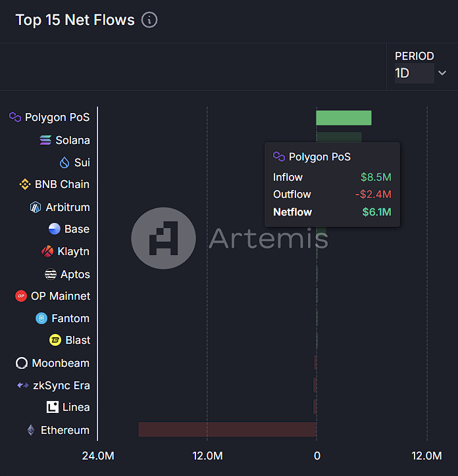Screen dimensions: 458x476
Task: Click the Moonbeam chain label
Action: pyautogui.click(x=61, y=363)
